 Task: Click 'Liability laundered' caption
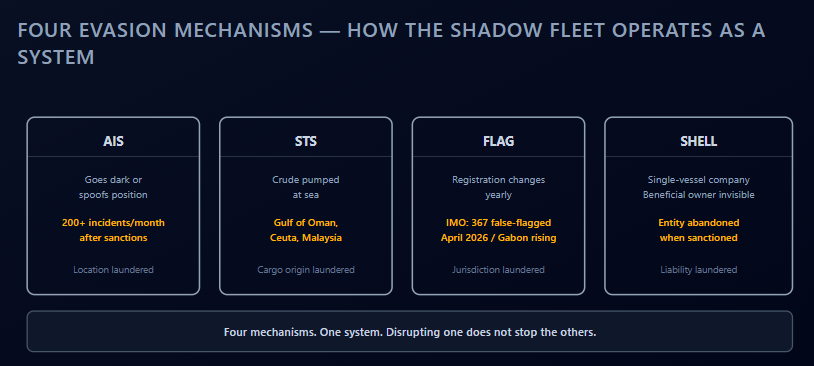(698, 269)
